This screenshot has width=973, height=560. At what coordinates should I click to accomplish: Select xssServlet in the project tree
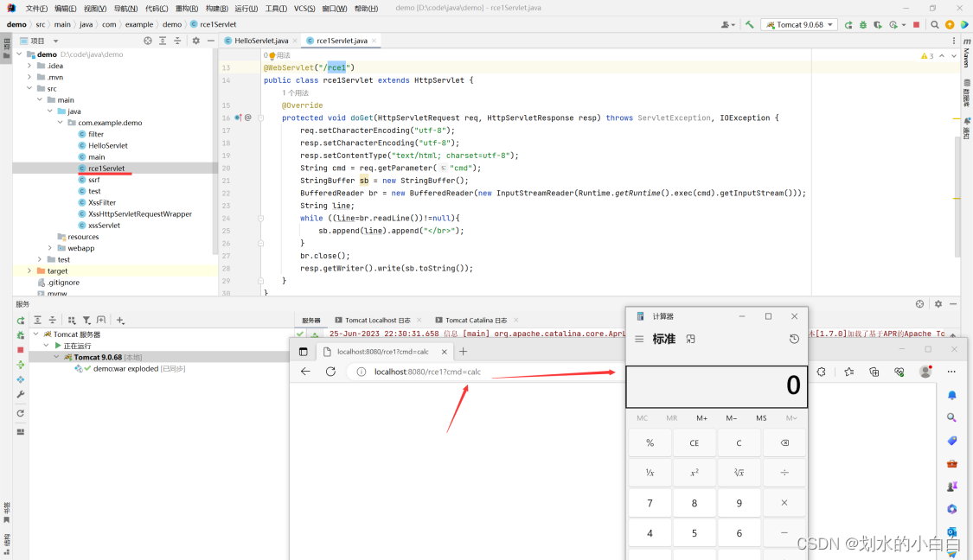click(105, 225)
